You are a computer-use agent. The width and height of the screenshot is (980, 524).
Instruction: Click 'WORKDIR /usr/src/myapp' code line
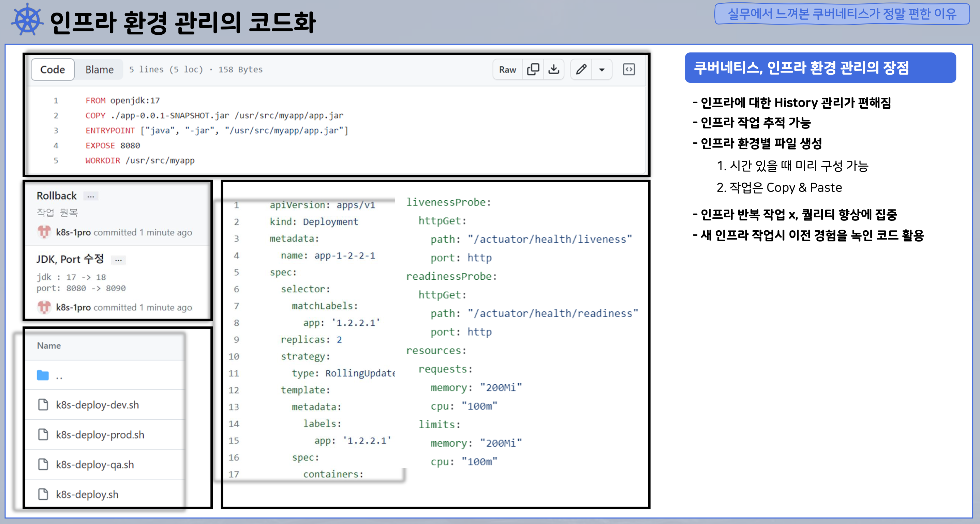(140, 161)
